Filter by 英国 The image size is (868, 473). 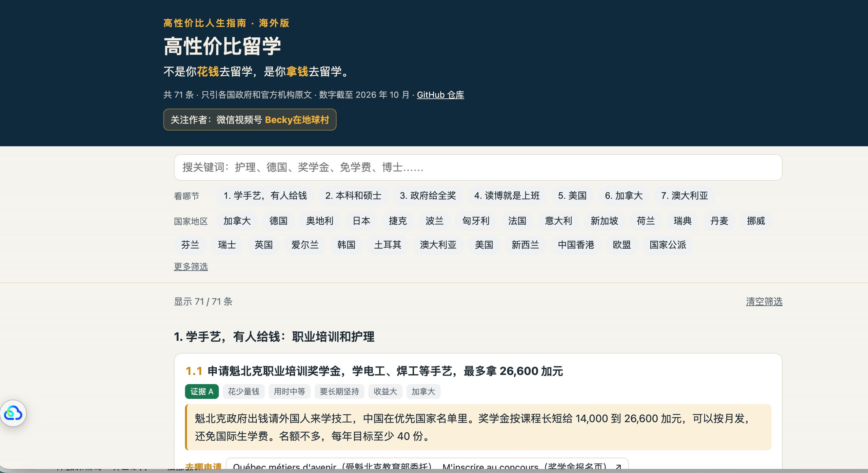[264, 245]
